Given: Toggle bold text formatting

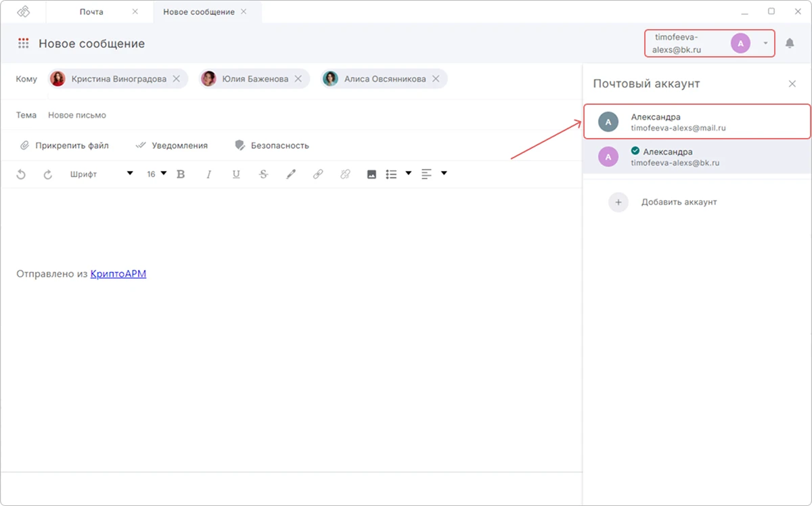Looking at the screenshot, I should pyautogui.click(x=181, y=175).
